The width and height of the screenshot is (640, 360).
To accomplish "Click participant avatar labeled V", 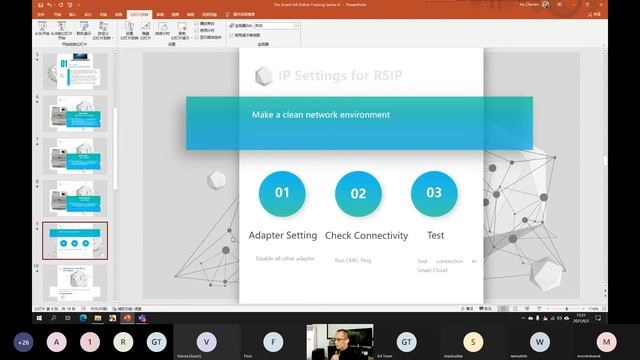I will click(207, 342).
